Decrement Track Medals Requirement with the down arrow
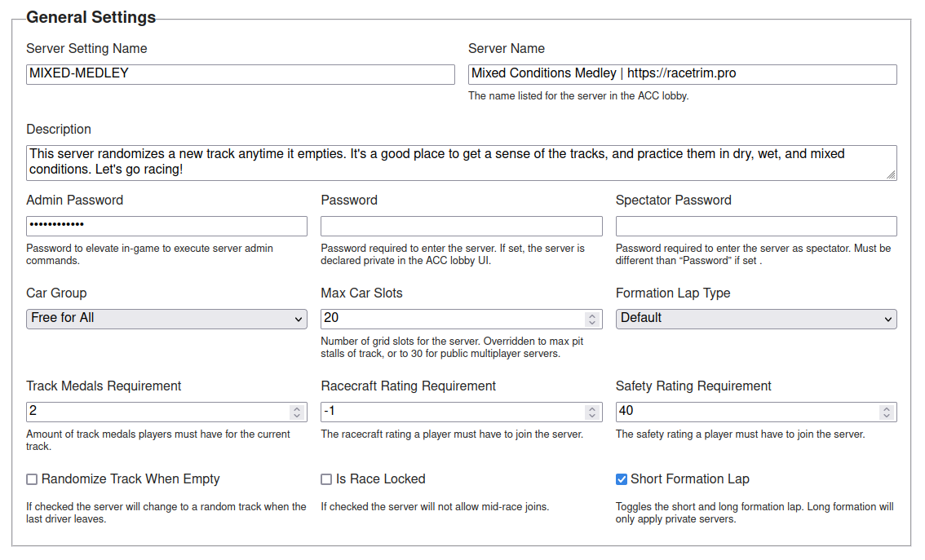925x560 pixels. [299, 415]
